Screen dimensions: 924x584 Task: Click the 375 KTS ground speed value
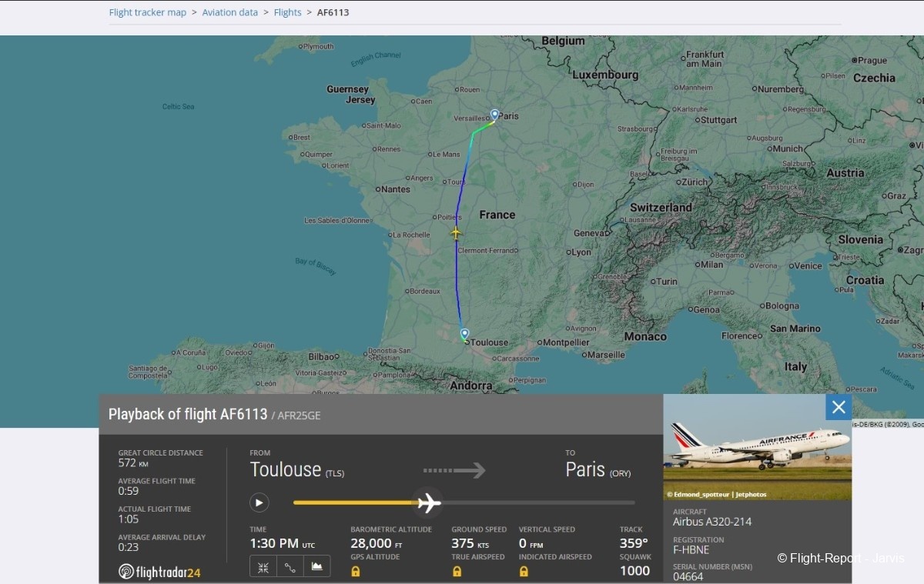470,544
